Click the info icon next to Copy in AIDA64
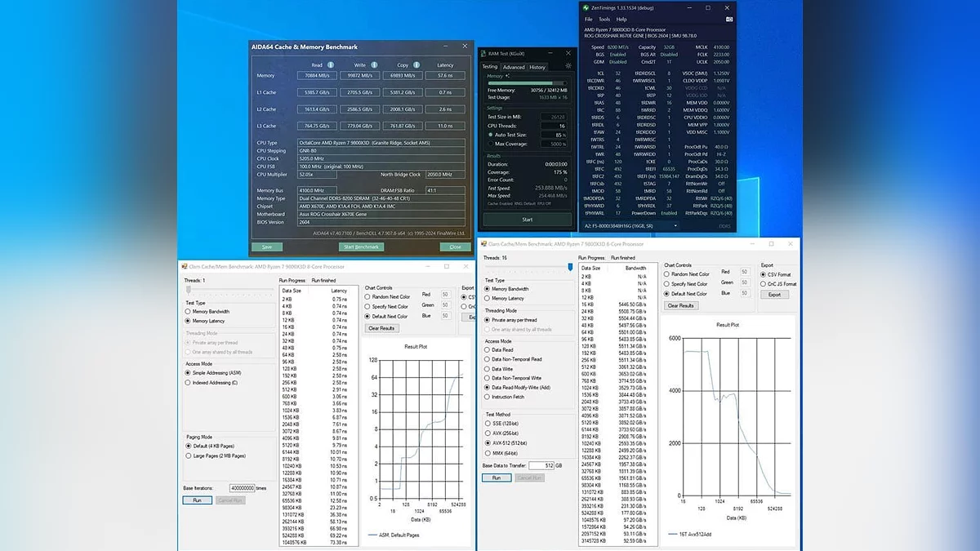The height and width of the screenshot is (551, 980). (415, 64)
